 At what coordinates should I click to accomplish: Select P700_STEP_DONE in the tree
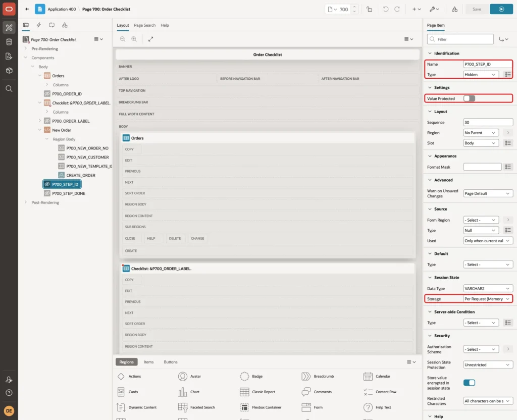coord(68,193)
